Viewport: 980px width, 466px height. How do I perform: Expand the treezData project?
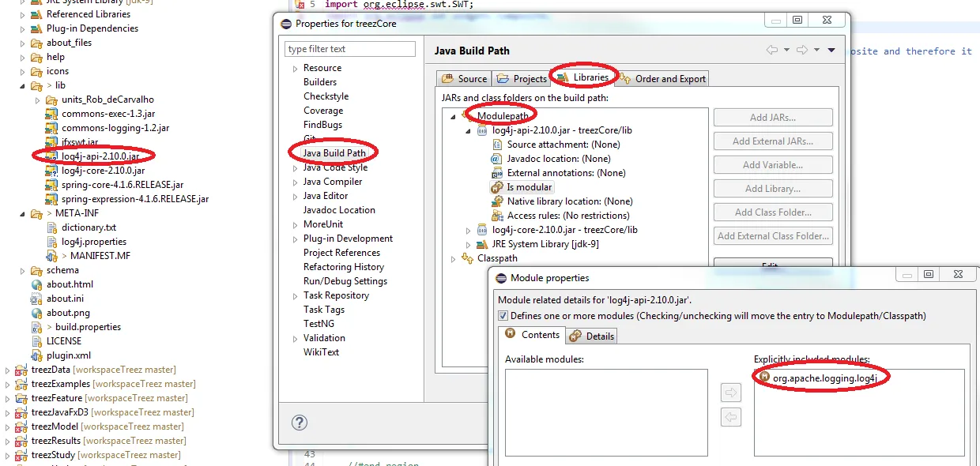(x=7, y=370)
